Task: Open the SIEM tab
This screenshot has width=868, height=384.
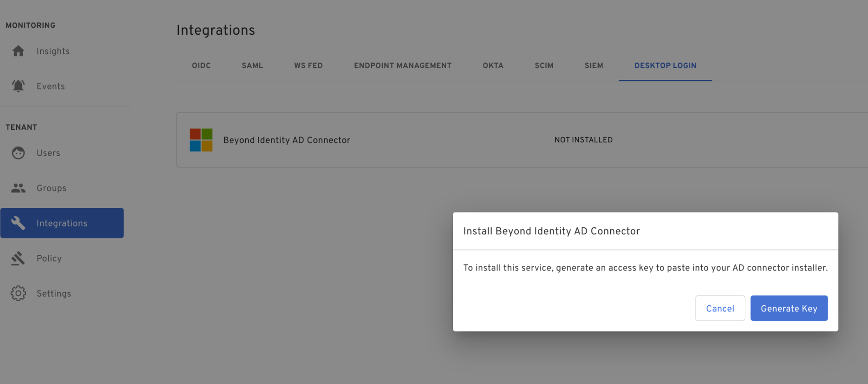Action: (594, 66)
